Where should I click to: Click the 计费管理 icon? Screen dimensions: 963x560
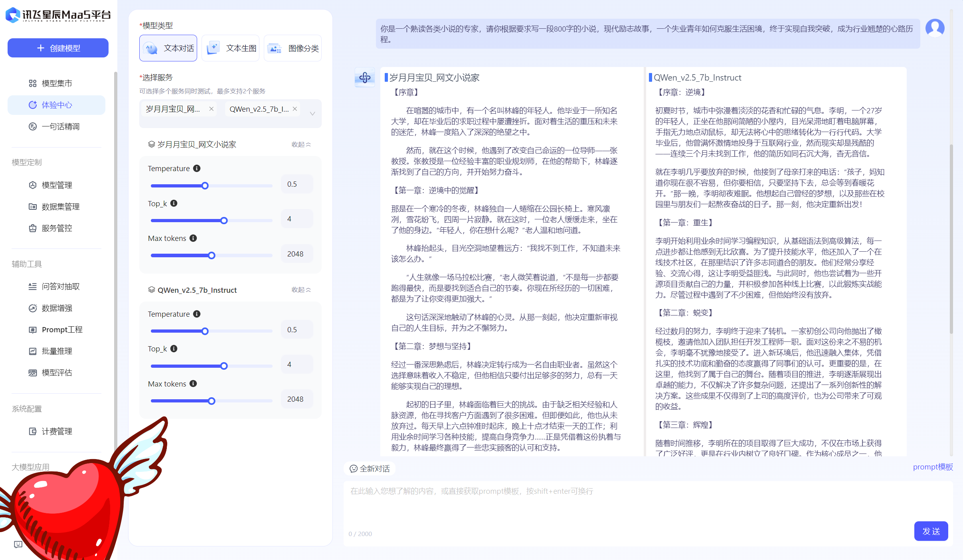tap(33, 431)
